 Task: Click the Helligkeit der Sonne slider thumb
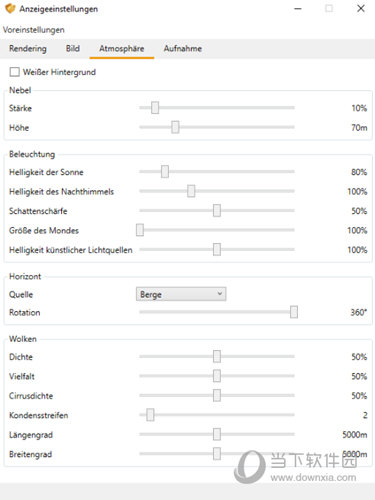tap(165, 172)
